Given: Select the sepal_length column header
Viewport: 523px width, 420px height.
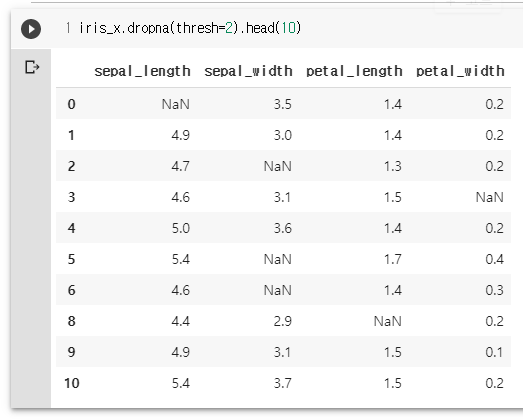Looking at the screenshot, I should click(142, 71).
